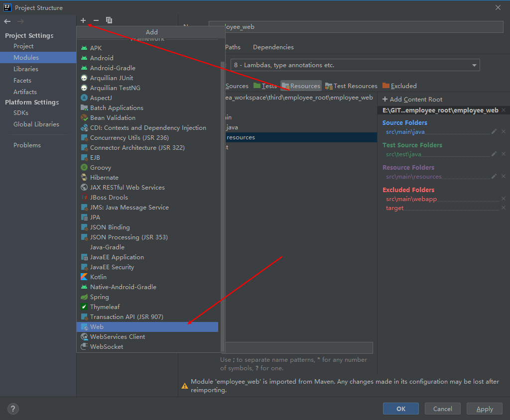Choose Arquillian JUnit entry
The height and width of the screenshot is (420, 510).
coord(147,78)
